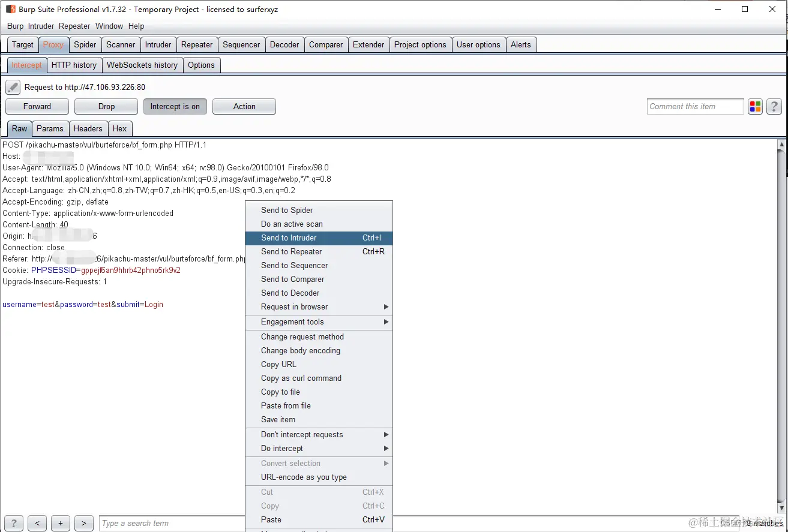The width and height of the screenshot is (788, 532).
Task: Open the HTTP history sub-tab
Action: (x=74, y=65)
